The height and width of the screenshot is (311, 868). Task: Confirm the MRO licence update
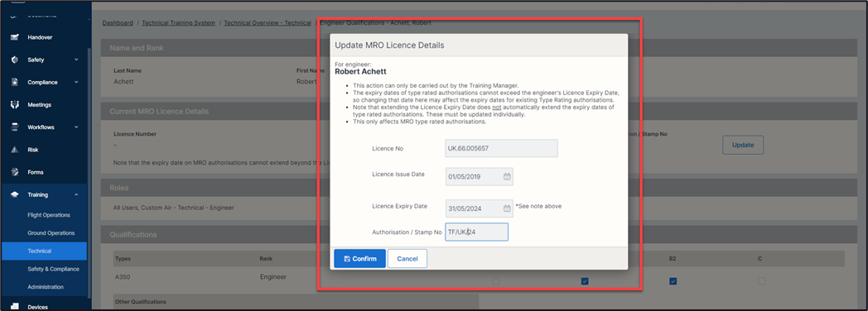point(359,259)
